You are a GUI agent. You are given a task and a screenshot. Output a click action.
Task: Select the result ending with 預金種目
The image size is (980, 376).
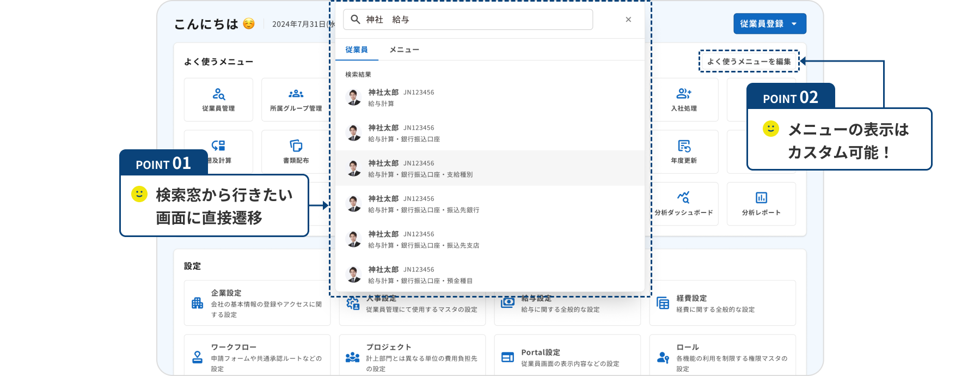click(489, 275)
